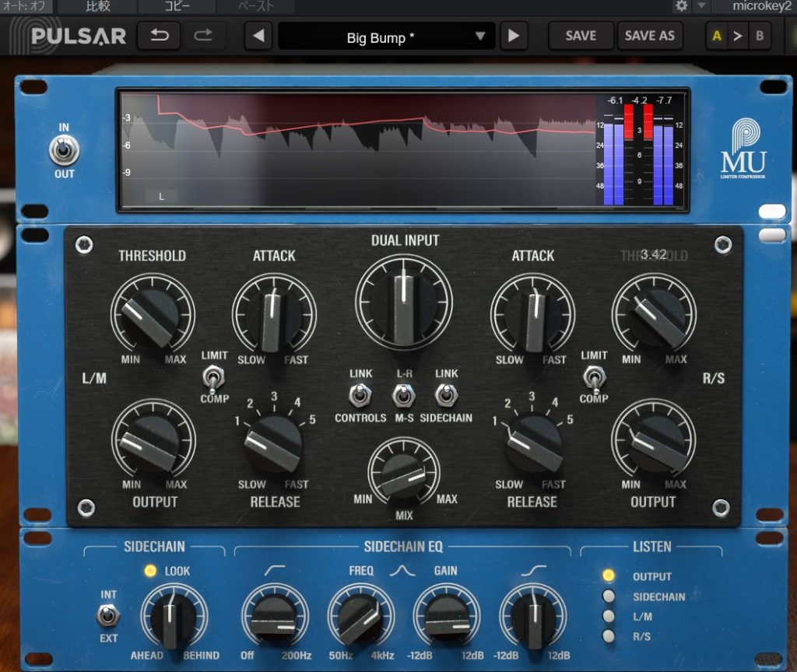Select the L/M listen option
This screenshot has height=672, width=797.
tap(609, 617)
